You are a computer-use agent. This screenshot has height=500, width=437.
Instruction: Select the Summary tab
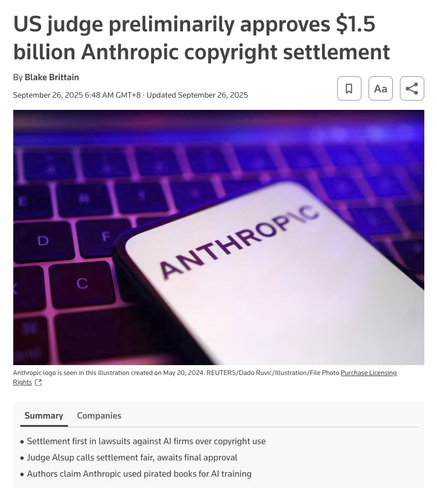(44, 416)
